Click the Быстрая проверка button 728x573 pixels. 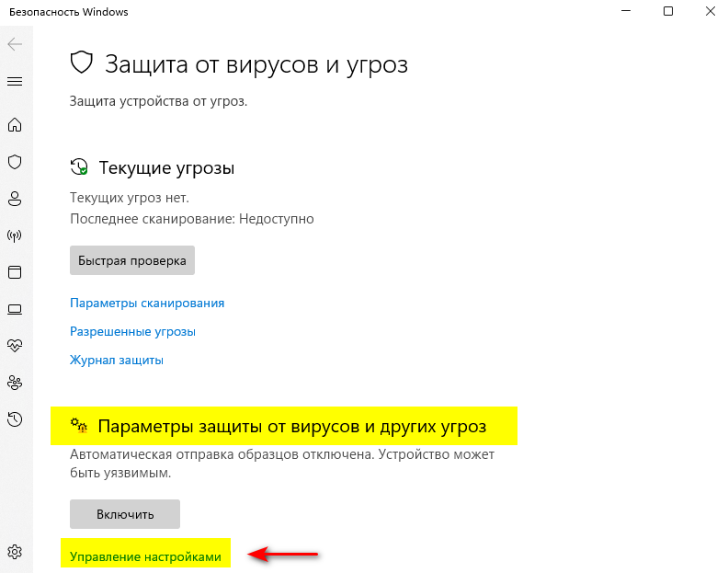(132, 260)
